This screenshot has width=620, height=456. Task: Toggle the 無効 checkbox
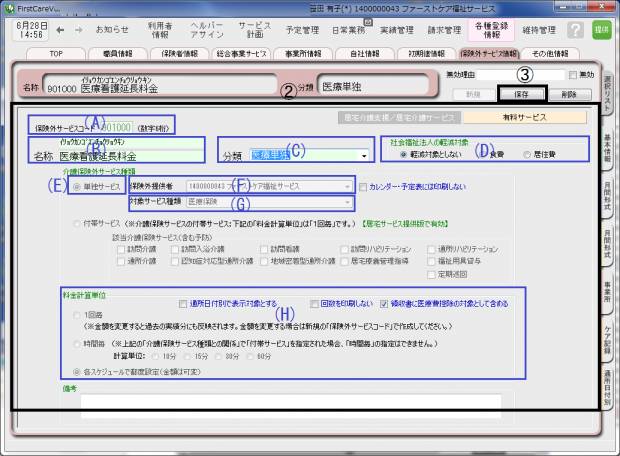[572, 75]
